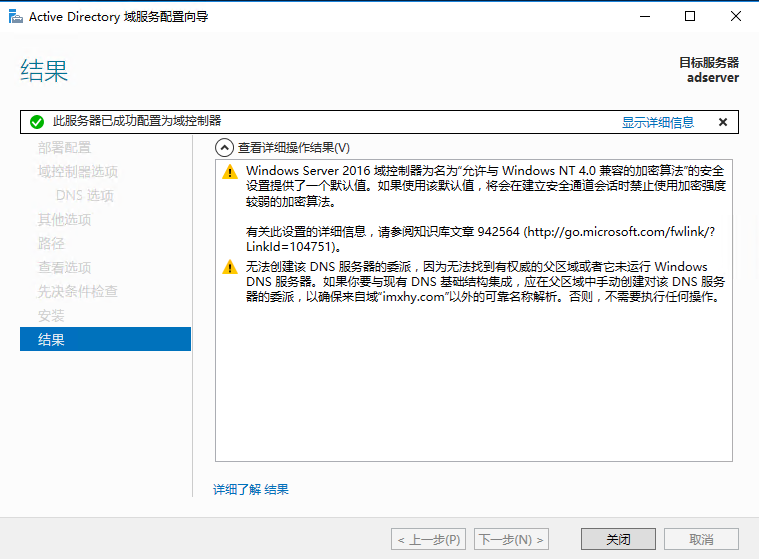This screenshot has height=559, width=759.
Task: Click the wizard icon in title bar
Action: tap(14, 17)
